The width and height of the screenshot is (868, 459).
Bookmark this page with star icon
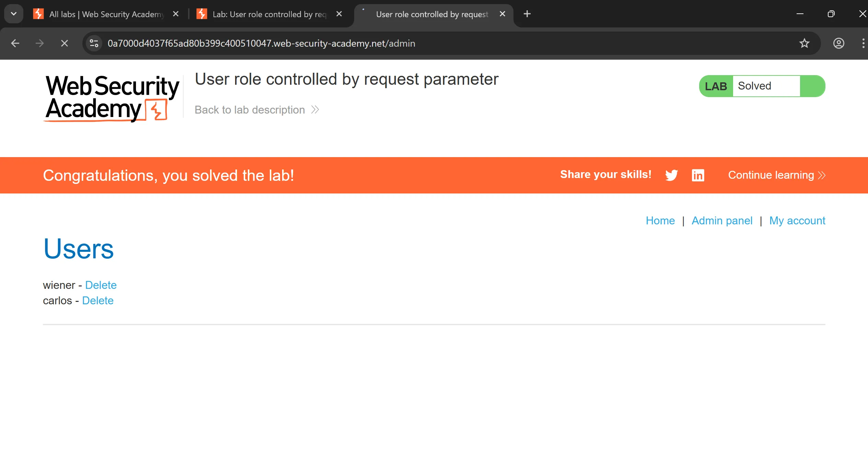coord(804,44)
